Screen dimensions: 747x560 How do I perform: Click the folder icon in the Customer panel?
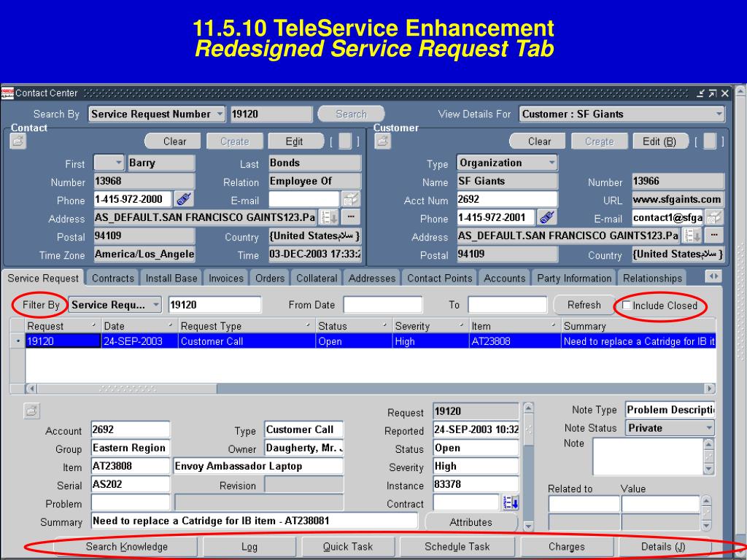(382, 141)
